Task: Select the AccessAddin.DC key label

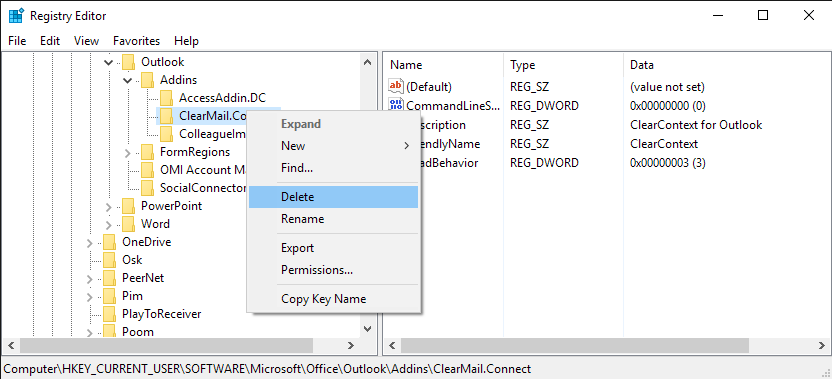Action: (x=222, y=98)
